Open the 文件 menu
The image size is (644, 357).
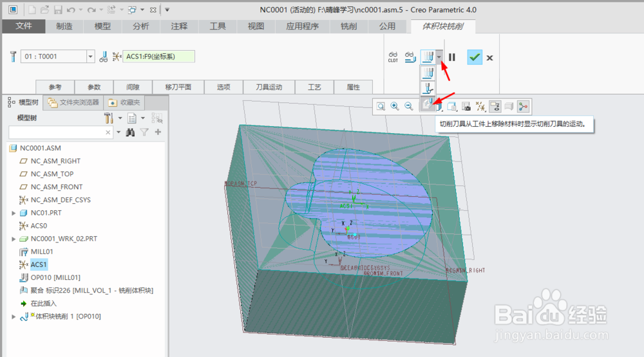coord(24,26)
